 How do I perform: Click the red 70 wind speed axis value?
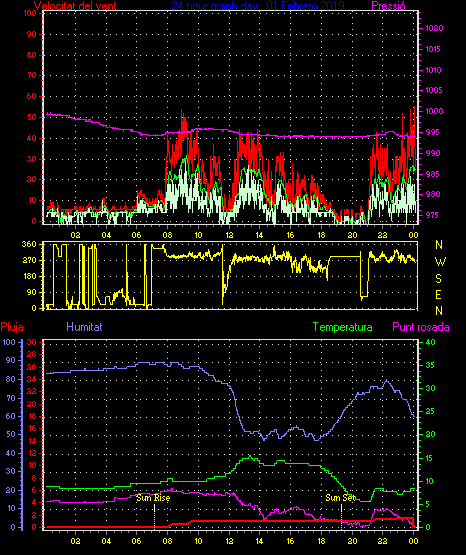click(32, 75)
